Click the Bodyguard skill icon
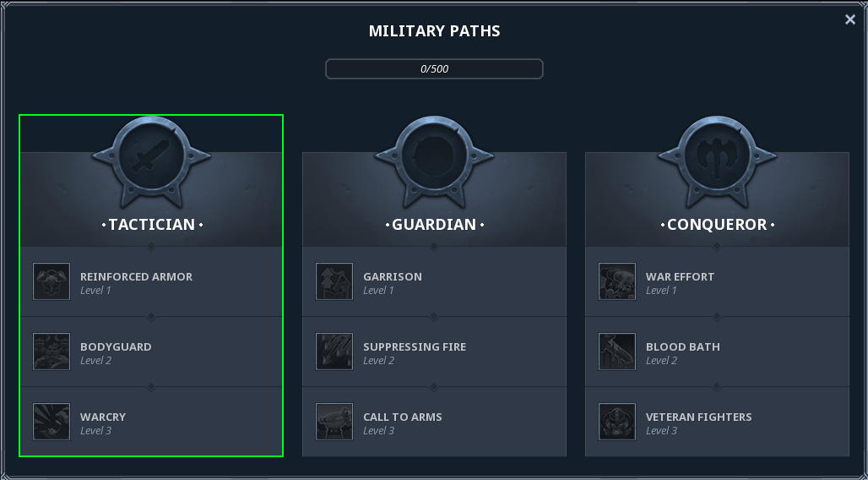 tap(52, 352)
